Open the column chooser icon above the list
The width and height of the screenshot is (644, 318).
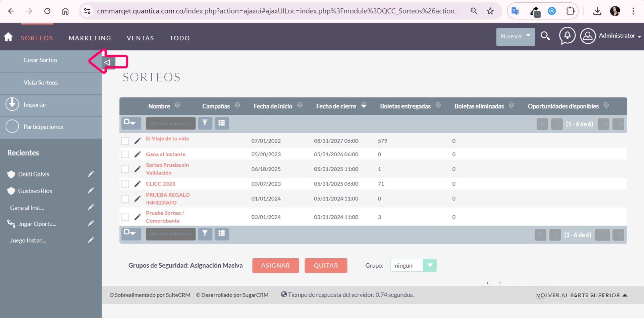222,123
